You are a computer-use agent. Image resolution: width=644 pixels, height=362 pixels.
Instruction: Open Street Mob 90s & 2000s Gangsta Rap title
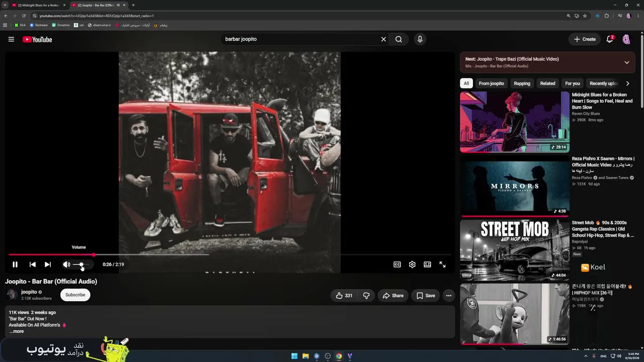pyautogui.click(x=603, y=229)
